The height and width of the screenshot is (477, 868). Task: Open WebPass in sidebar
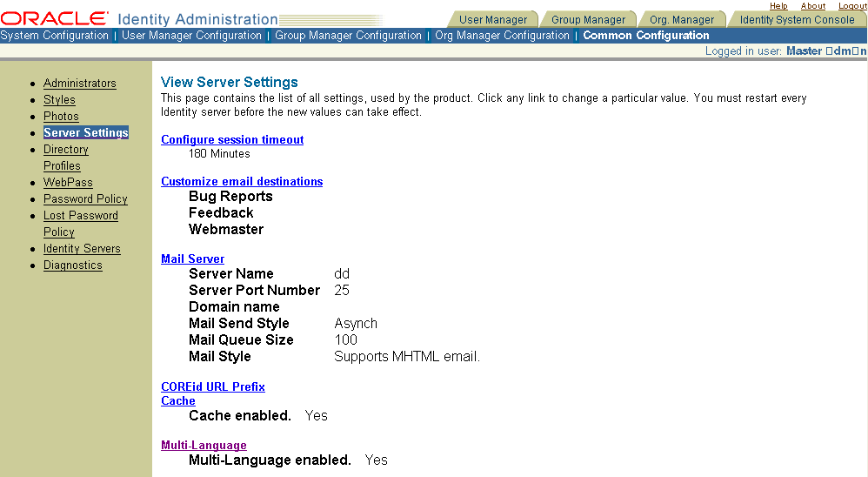[x=68, y=182]
